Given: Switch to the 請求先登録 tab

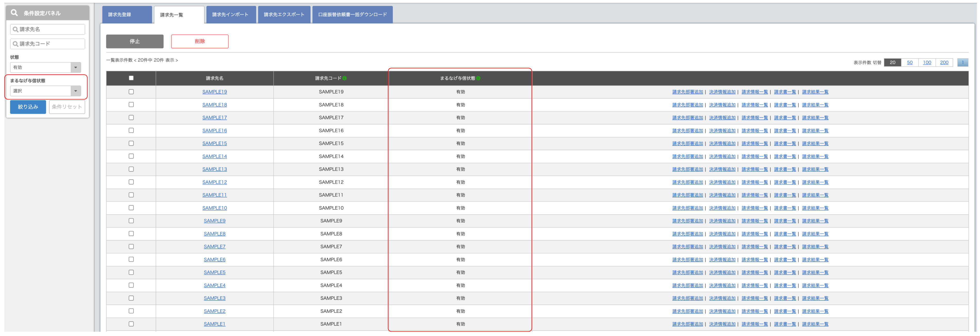Looking at the screenshot, I should pos(127,14).
